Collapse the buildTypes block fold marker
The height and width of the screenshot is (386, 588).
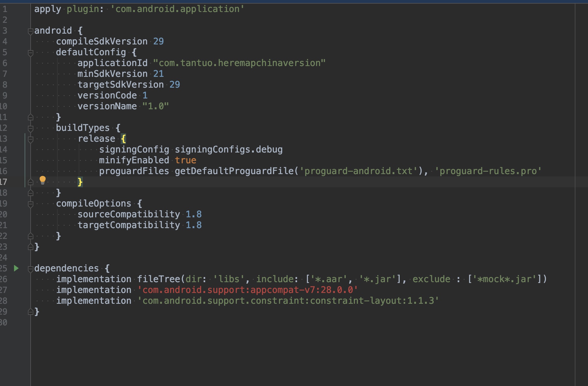30,128
